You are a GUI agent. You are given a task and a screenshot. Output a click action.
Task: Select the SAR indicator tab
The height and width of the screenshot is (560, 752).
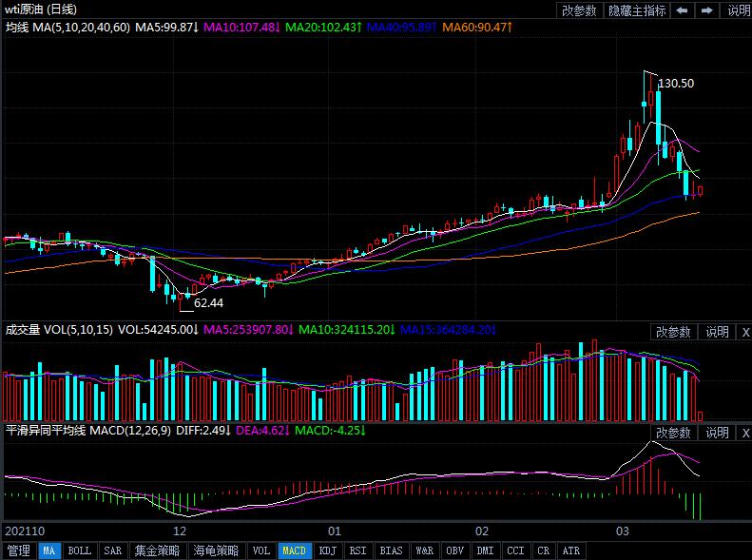coord(112,550)
